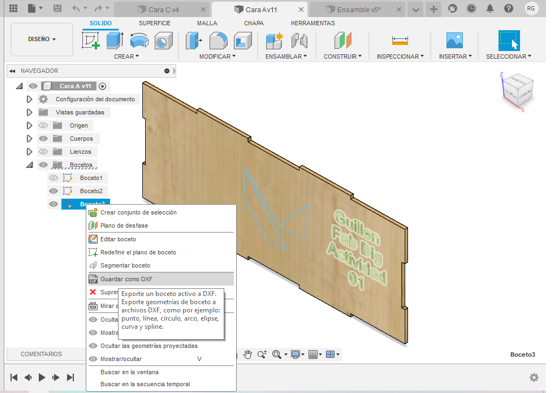Switch to the Cara C v4 document tab
Viewport: 555px width, 393px height.
click(x=163, y=10)
